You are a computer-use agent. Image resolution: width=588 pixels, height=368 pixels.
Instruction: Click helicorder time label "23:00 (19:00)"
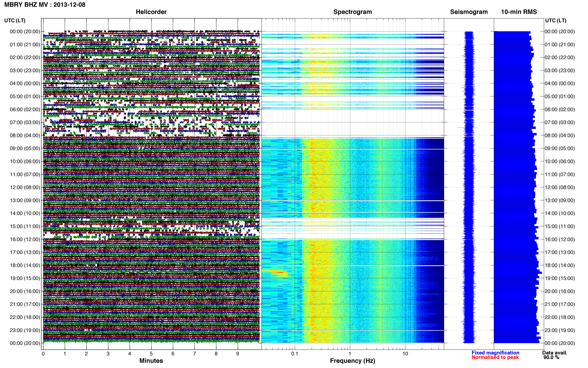(25, 330)
